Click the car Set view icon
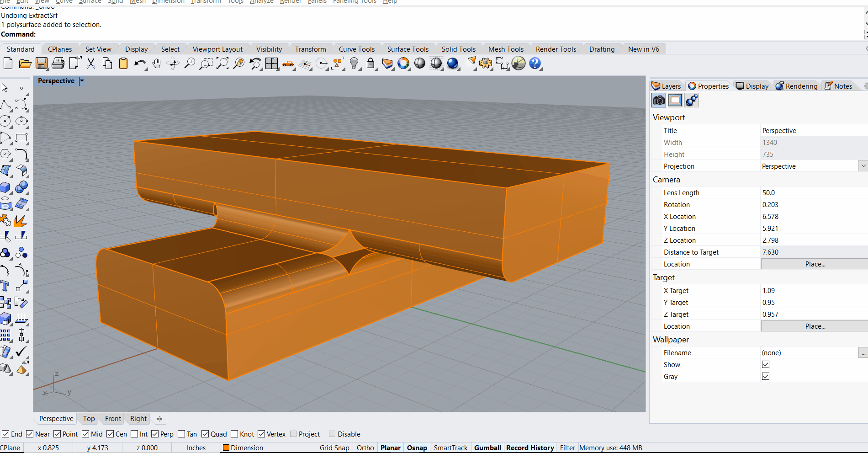This screenshot has height=453, width=868. [288, 64]
